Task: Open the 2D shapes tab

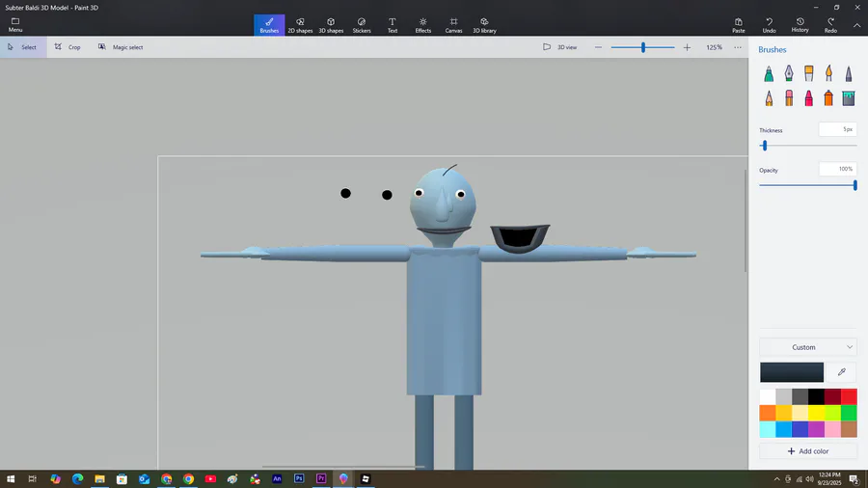Action: [x=300, y=25]
